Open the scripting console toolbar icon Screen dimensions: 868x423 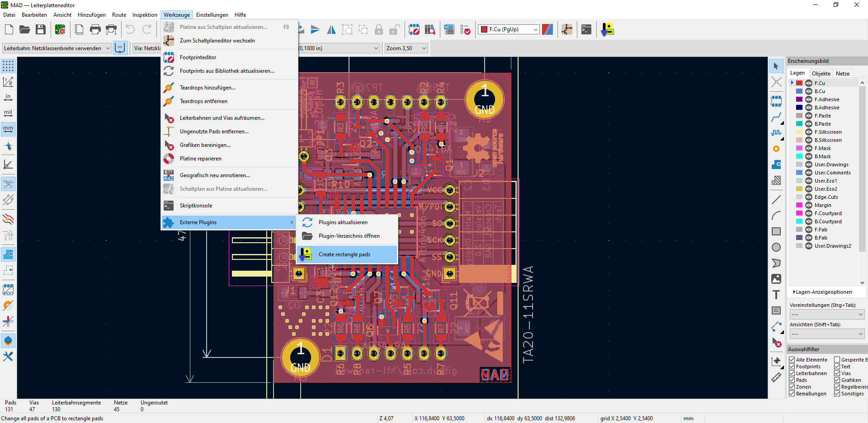pyautogui.click(x=586, y=30)
